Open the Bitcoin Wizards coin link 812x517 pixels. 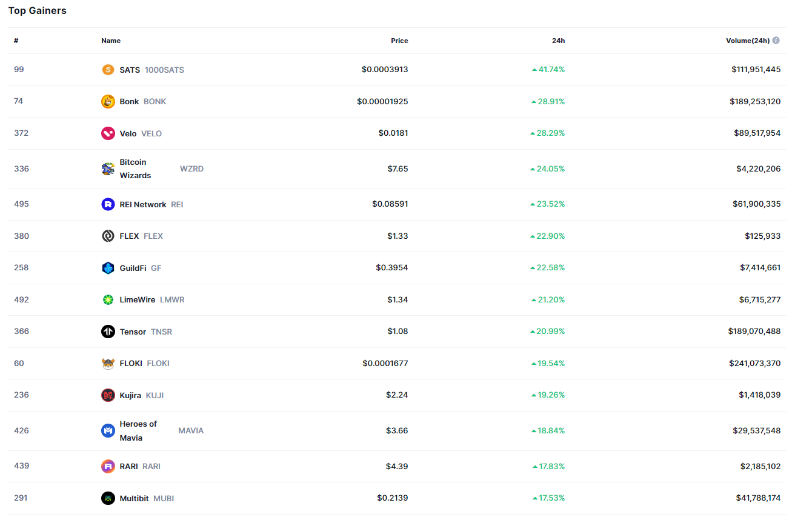click(x=136, y=168)
